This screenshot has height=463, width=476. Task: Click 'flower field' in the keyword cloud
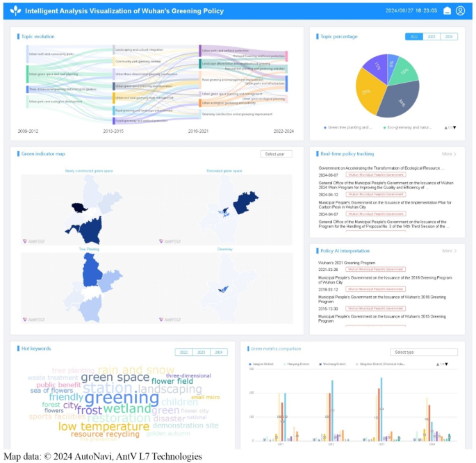[172, 381]
